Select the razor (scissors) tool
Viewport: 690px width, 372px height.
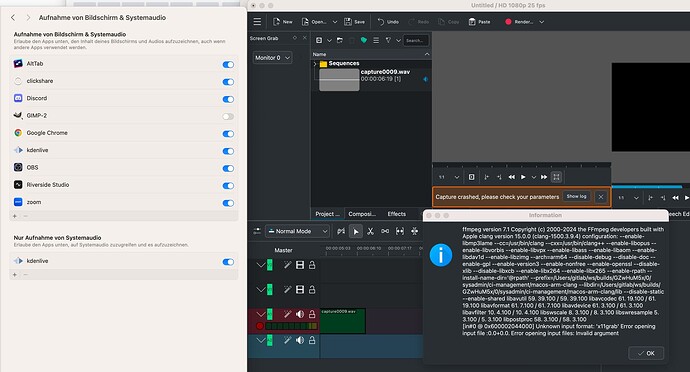371,231
